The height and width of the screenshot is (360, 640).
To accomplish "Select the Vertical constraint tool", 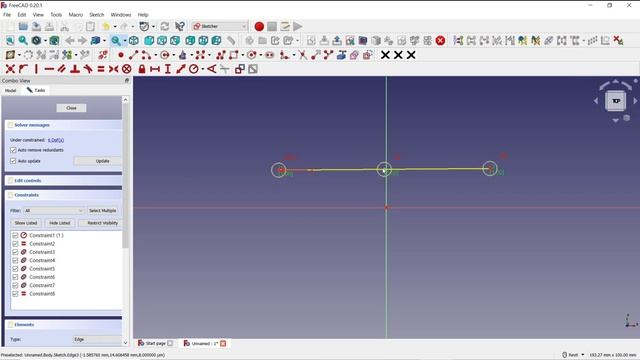I will [36, 69].
